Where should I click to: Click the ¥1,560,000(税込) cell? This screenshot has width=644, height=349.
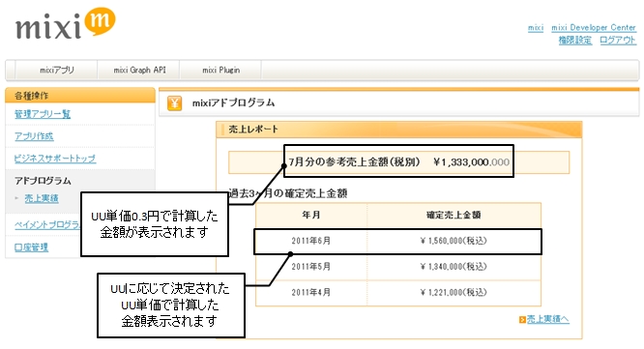coord(454,241)
